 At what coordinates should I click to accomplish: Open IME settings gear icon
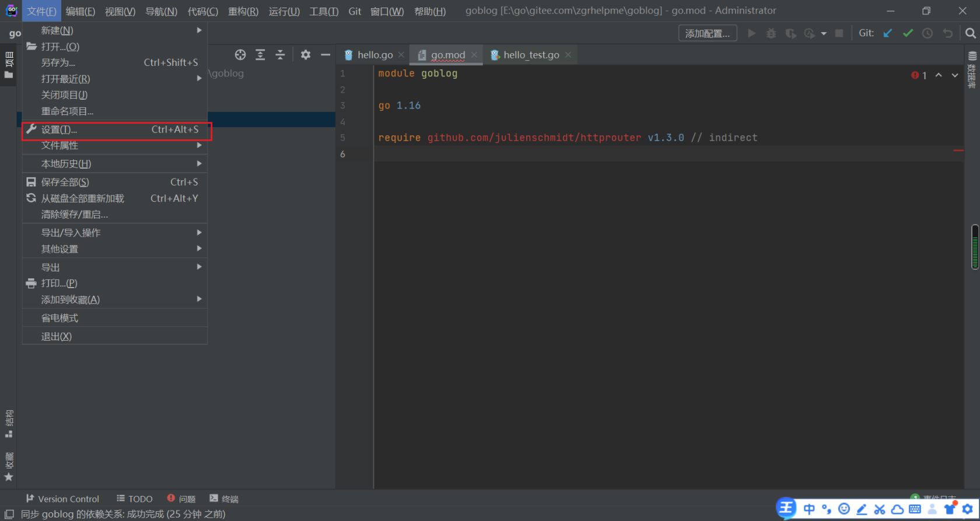click(968, 509)
